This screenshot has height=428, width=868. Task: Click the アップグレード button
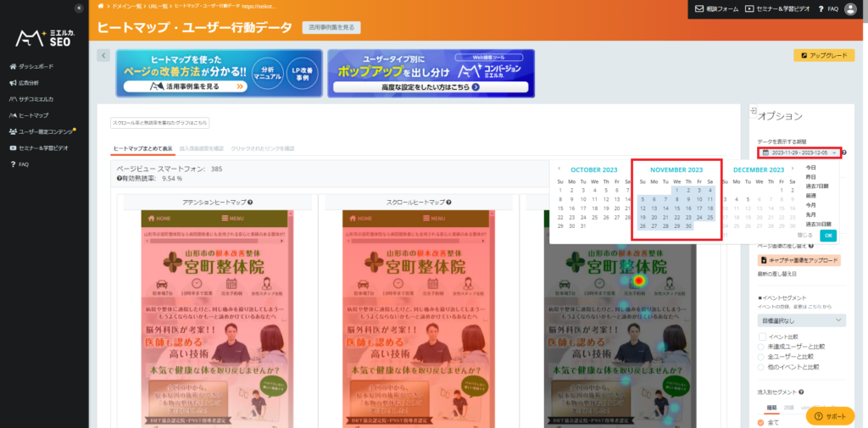824,56
